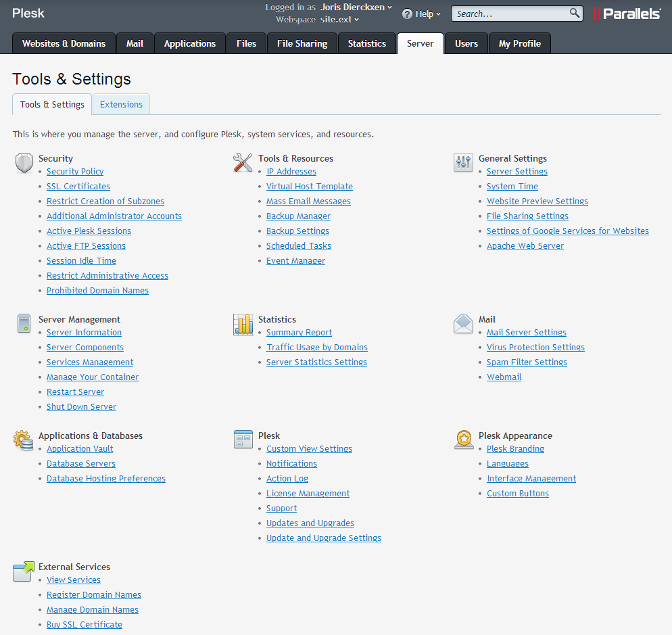Screen dimensions: 672x635
Task: Open Session Idle Time settings
Action: tap(81, 260)
